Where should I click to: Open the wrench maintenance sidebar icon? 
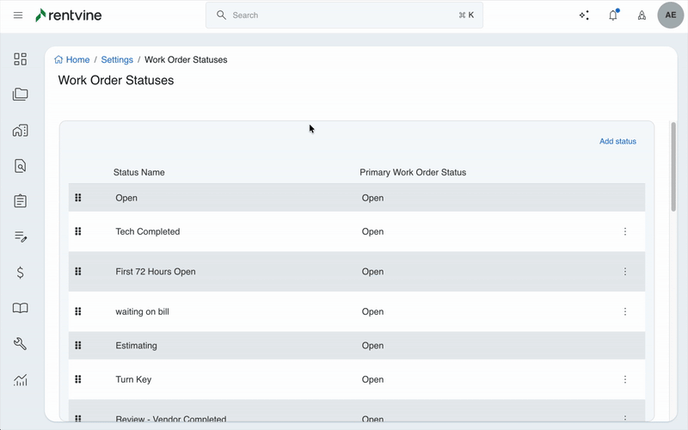pos(20,344)
